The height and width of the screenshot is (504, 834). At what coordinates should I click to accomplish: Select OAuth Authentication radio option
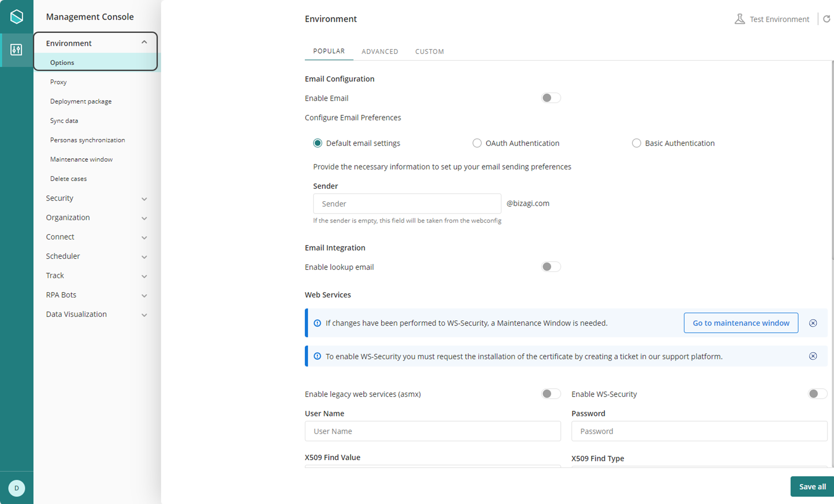pyautogui.click(x=477, y=143)
